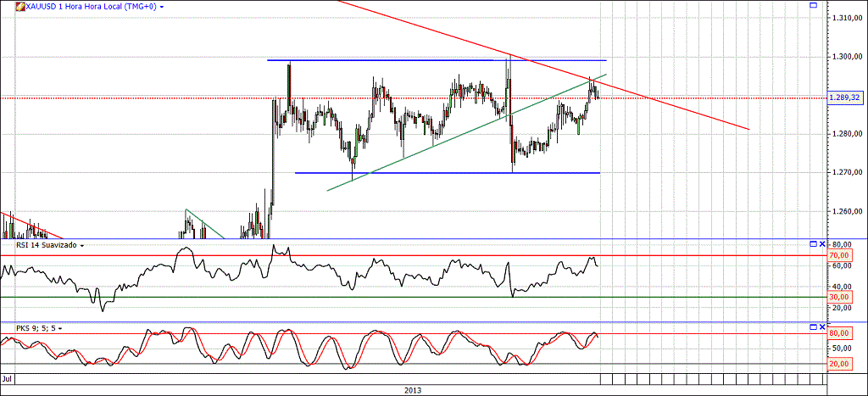Expand the RSI 14 Suavizado options dropdown
The width and height of the screenshot is (868, 396).
pyautogui.click(x=82, y=245)
